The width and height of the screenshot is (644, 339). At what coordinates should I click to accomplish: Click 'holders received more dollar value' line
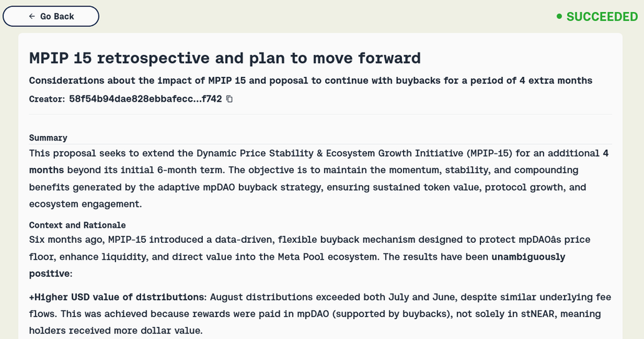pos(116,331)
